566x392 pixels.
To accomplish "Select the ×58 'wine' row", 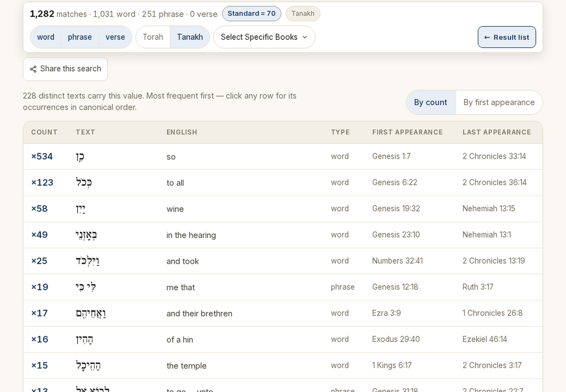I will point(283,209).
